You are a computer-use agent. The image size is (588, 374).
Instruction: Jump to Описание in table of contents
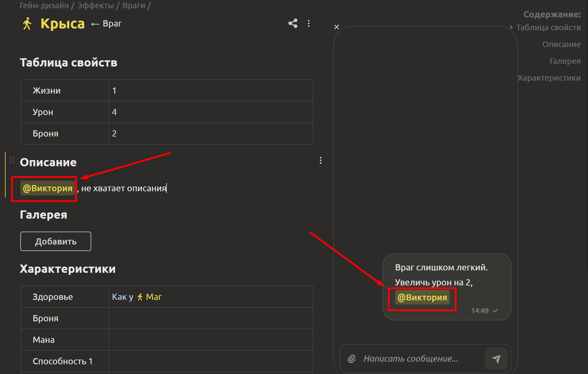pyautogui.click(x=561, y=44)
